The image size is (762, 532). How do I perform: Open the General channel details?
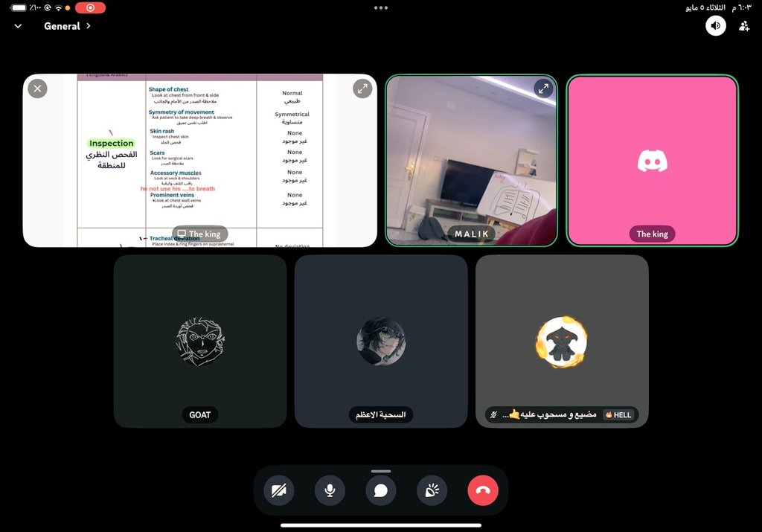[67, 26]
